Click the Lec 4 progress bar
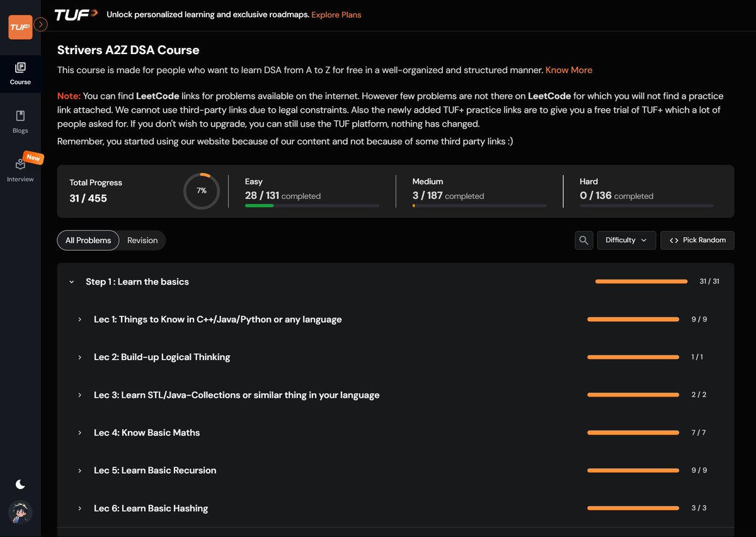The image size is (756, 537). [x=633, y=432]
